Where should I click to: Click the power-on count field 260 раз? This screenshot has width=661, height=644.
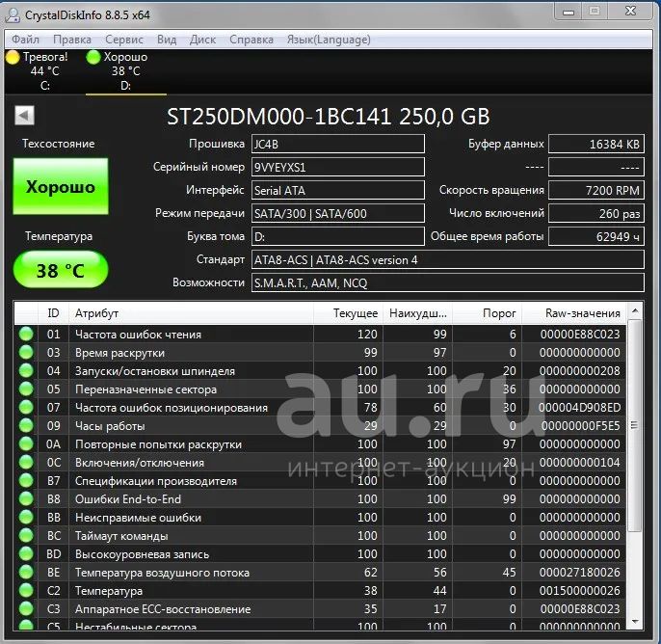click(x=596, y=213)
